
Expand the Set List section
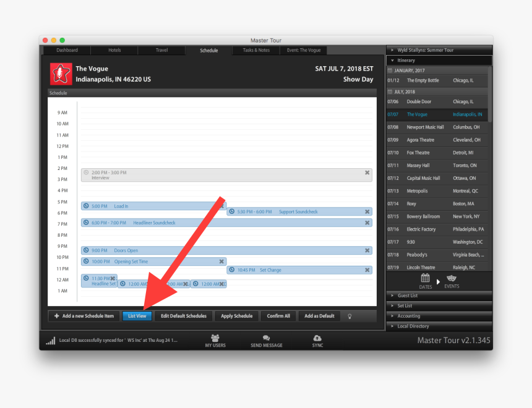pos(439,306)
